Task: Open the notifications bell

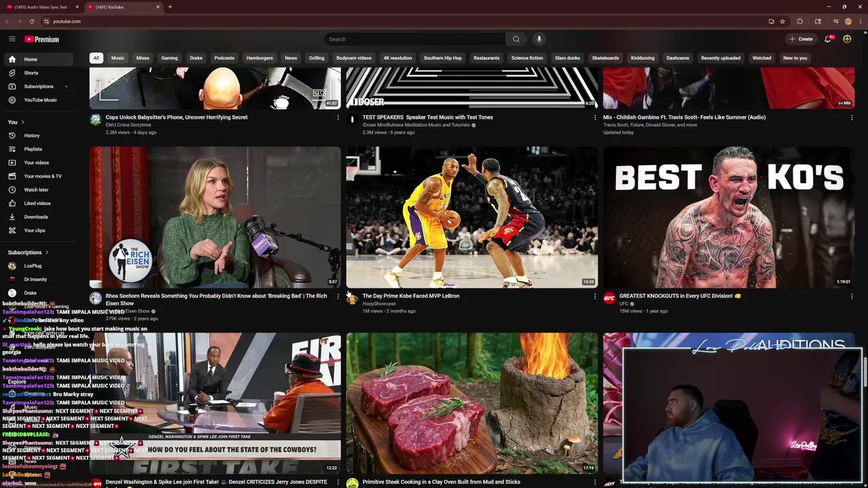Action: click(828, 39)
